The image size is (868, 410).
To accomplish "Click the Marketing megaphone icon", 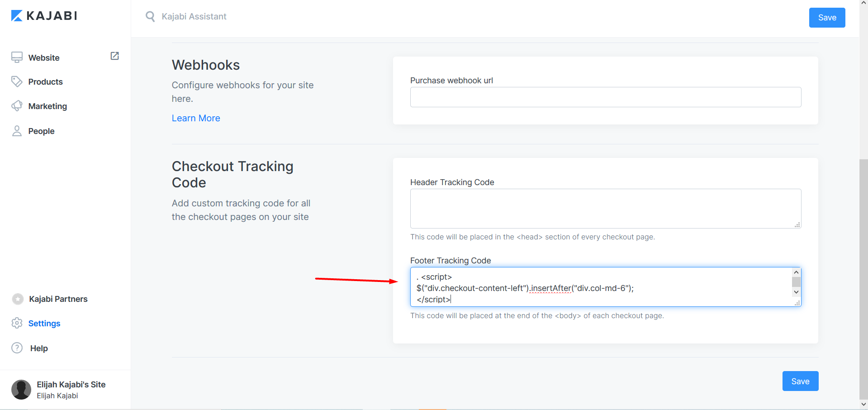I will coord(17,106).
